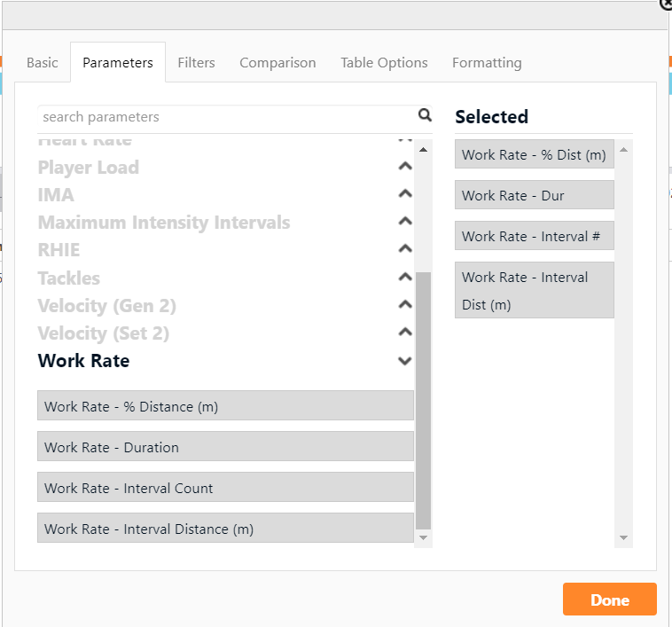The width and height of the screenshot is (672, 627).
Task: Add Work Rate - Duration parameter
Action: (225, 446)
